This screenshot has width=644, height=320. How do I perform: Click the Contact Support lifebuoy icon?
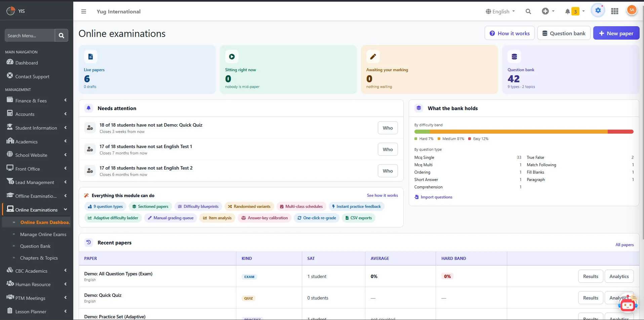pyautogui.click(x=10, y=76)
